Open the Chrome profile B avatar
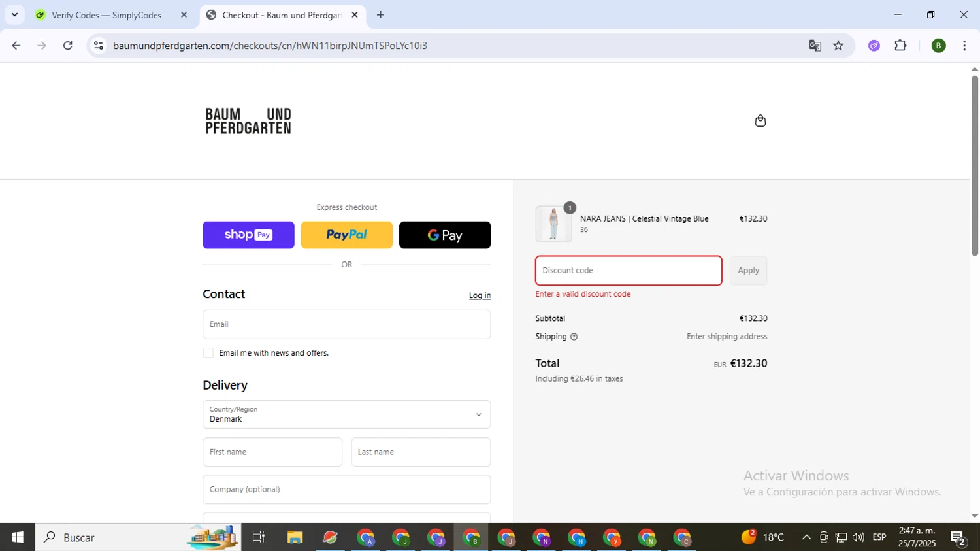This screenshot has height=551, width=980. pos(938,46)
